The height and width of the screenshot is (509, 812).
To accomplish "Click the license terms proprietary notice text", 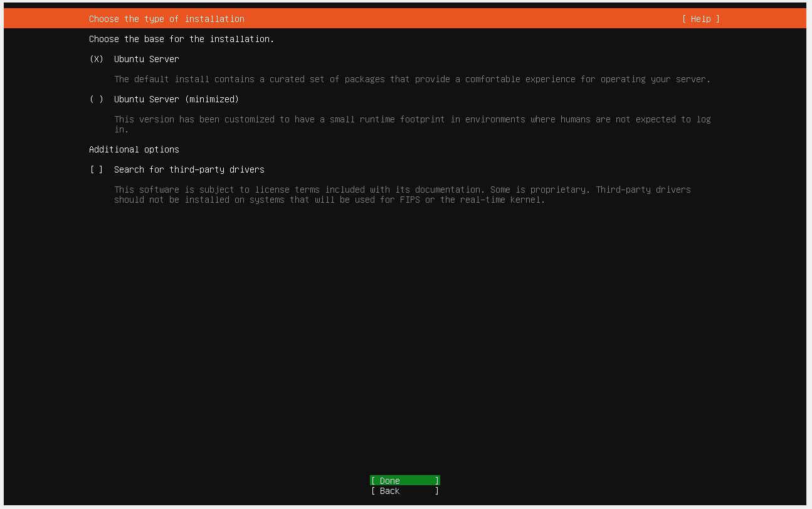I will coord(403,195).
